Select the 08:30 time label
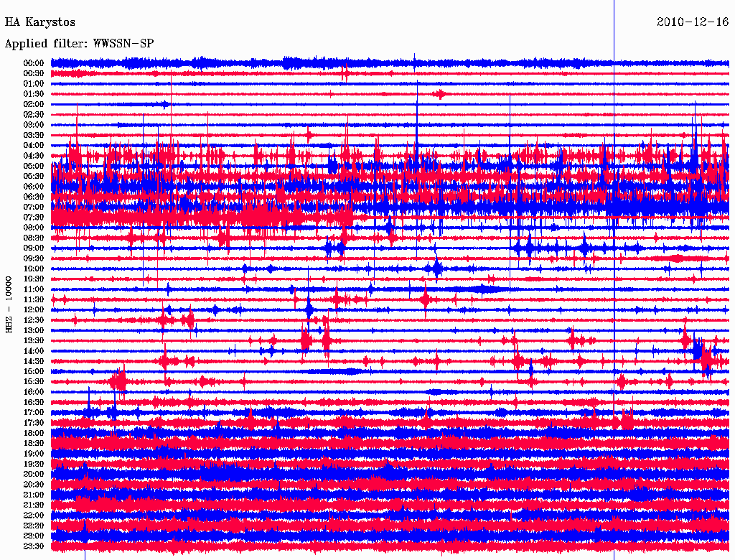This screenshot has width=735, height=560. point(33,238)
